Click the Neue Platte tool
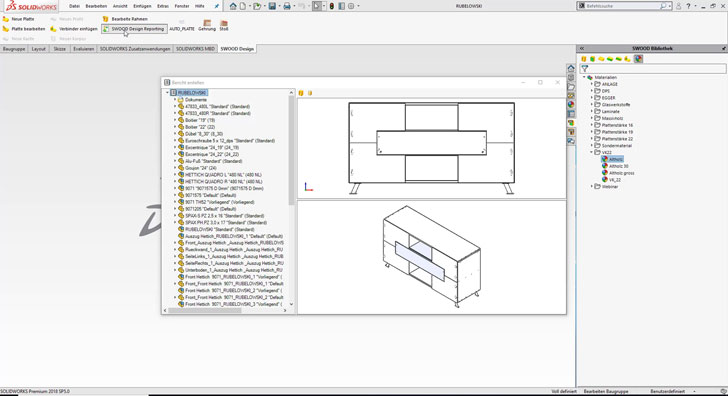This screenshot has height=396, width=728. (19, 19)
